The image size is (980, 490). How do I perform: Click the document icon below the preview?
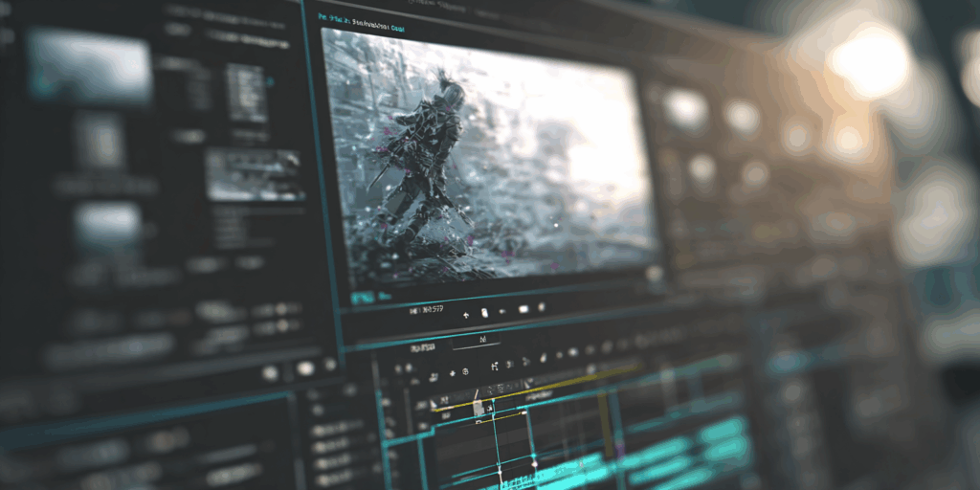pos(484,312)
